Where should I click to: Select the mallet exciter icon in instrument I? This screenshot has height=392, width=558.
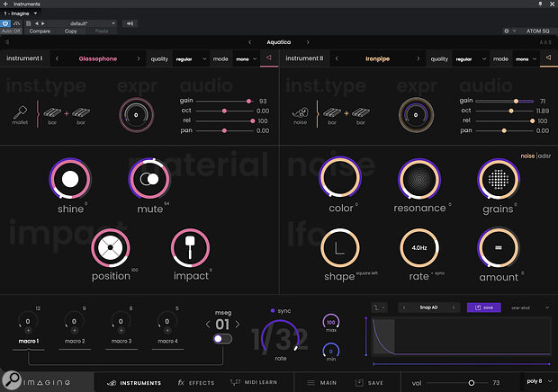click(20, 112)
